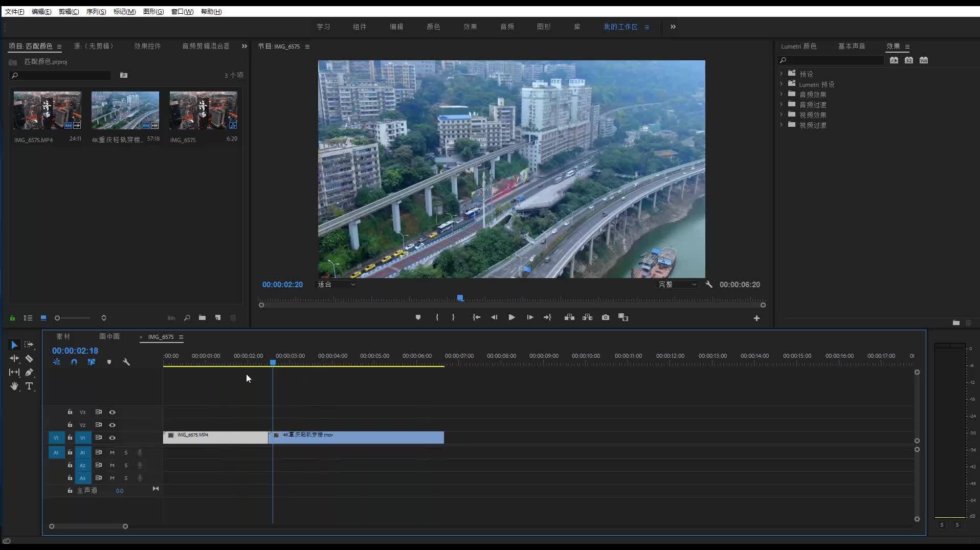The height and width of the screenshot is (550, 980).
Task: Toggle sync lock on track A3
Action: (x=98, y=478)
